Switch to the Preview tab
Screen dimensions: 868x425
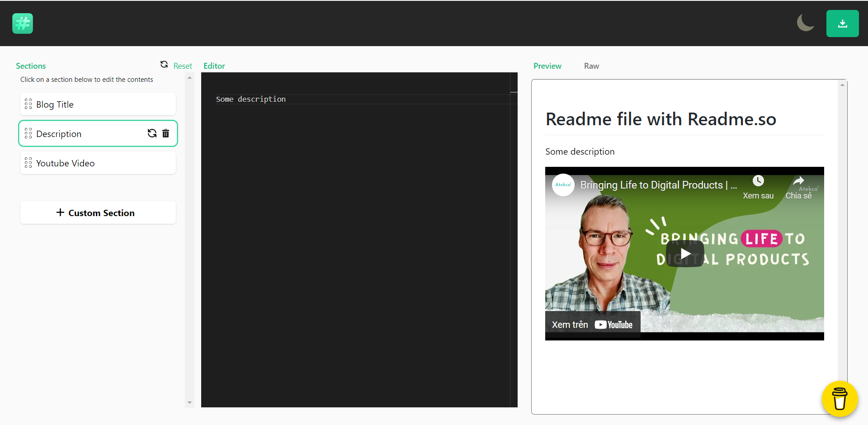click(547, 66)
